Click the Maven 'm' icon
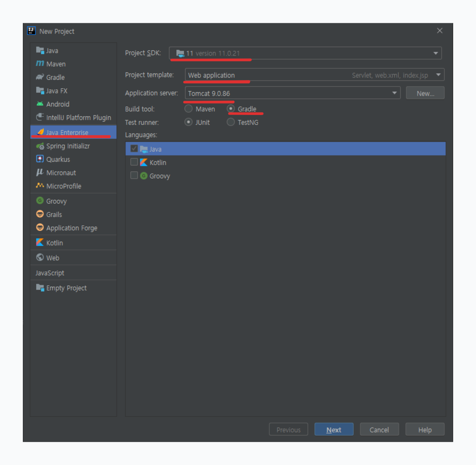Viewport: 476px width, 465px height. coord(40,64)
